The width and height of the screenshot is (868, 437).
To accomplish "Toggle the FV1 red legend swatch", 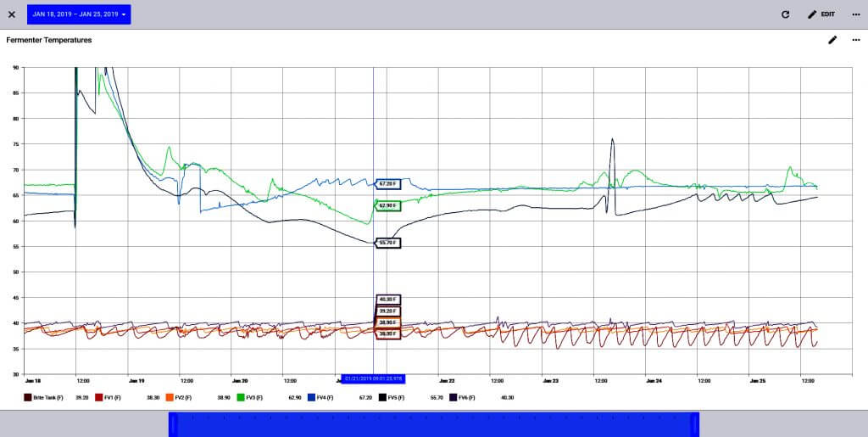I will point(98,397).
